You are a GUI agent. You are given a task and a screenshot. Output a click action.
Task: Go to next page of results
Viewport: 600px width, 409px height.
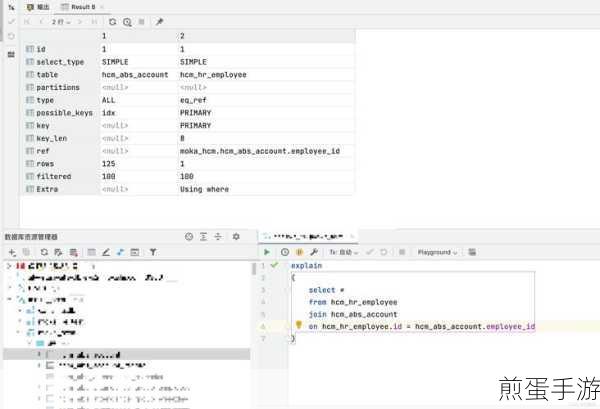pos(80,22)
